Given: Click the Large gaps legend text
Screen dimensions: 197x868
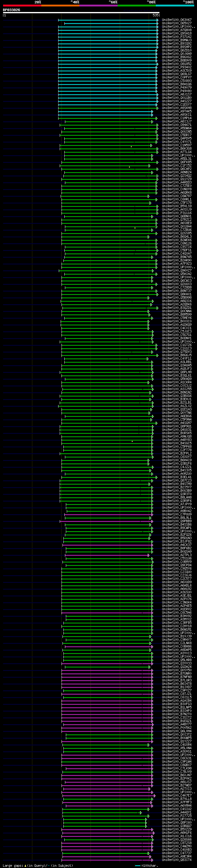Looking at the screenshot, I should pos(38,865).
